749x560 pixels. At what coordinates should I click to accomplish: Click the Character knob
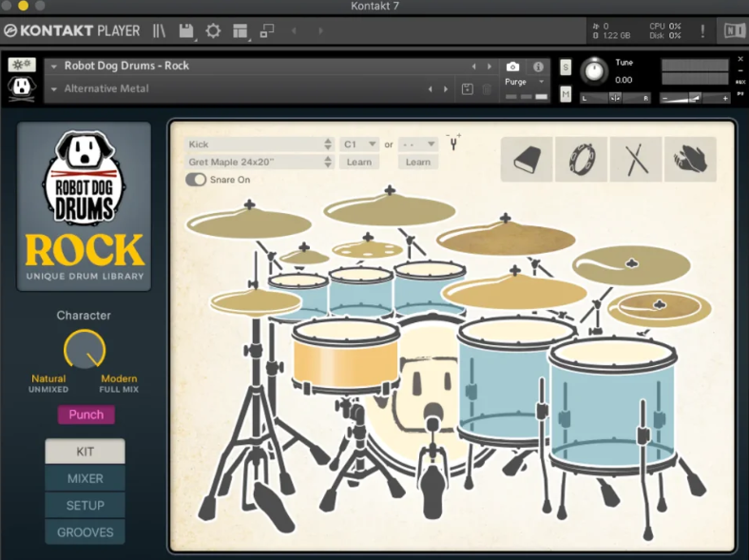85,349
